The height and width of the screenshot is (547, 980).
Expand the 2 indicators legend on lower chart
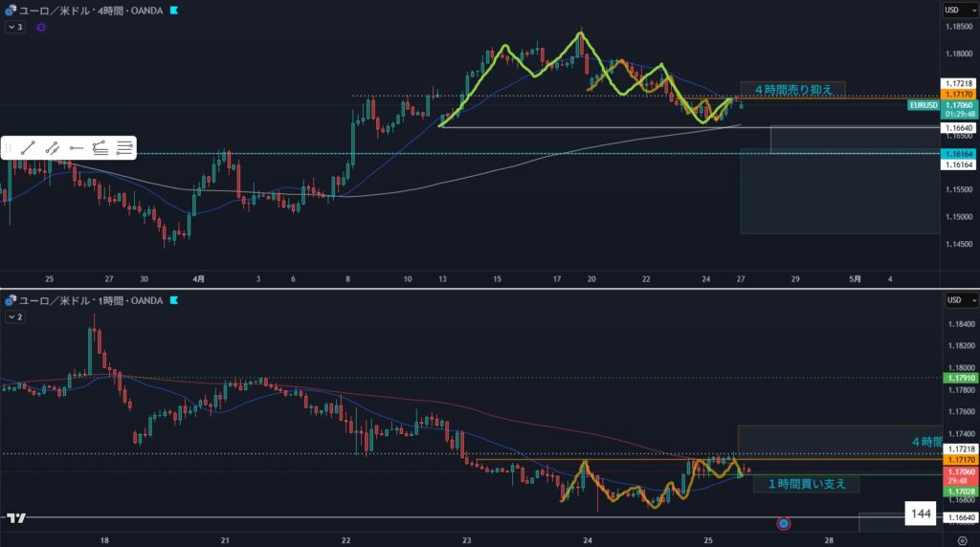coord(14,317)
